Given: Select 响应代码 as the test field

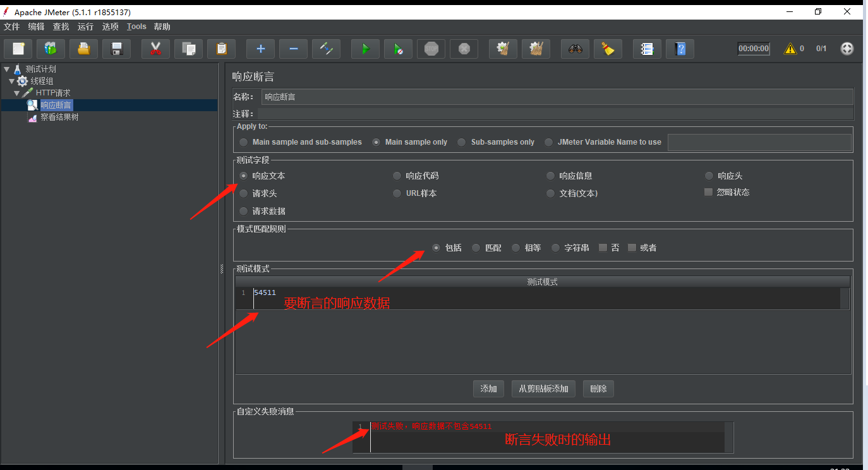Looking at the screenshot, I should point(416,176).
